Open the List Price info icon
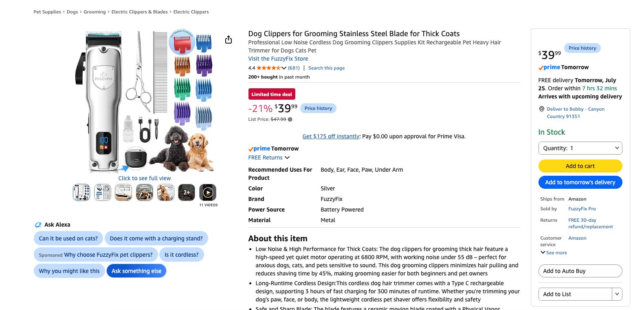 290,120
